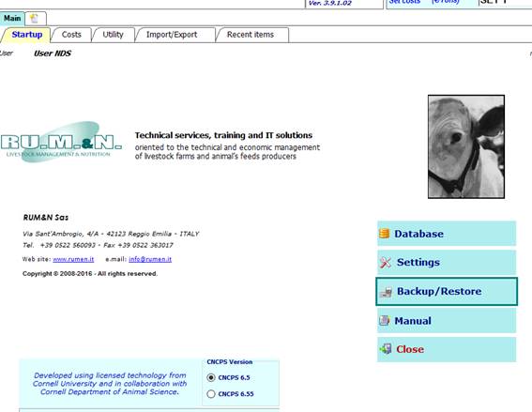Click the RUM&N company logo
Image resolution: width=532 pixels, height=412 pixels.
coord(61,142)
